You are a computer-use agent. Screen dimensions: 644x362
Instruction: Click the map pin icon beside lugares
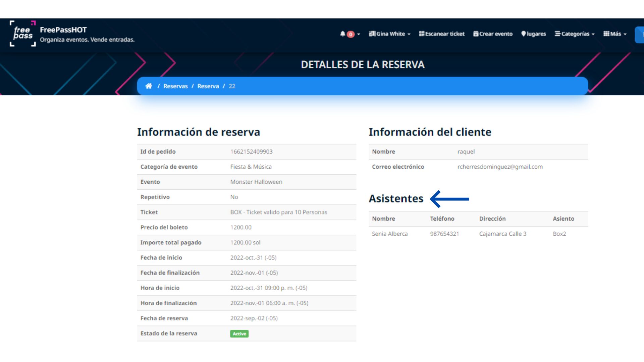[523, 34]
